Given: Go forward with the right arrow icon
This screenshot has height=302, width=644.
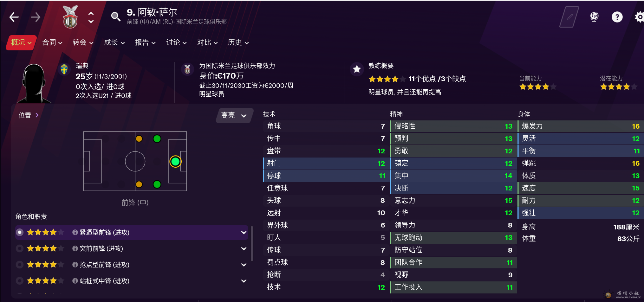Looking at the screenshot, I should point(36,17).
